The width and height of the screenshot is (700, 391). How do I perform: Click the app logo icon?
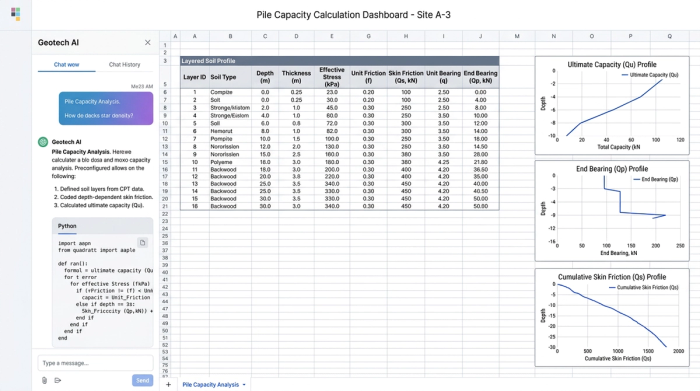[x=16, y=14]
